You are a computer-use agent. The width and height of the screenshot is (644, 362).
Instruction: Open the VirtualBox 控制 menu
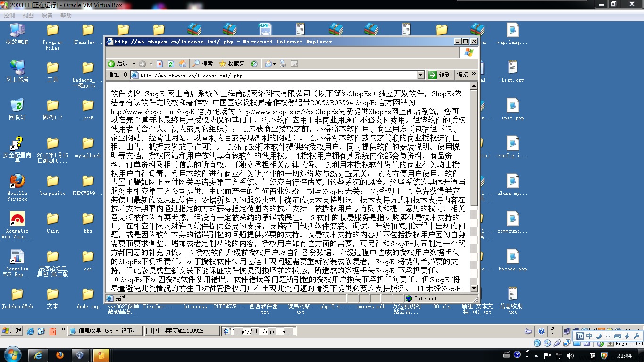coord(9,16)
